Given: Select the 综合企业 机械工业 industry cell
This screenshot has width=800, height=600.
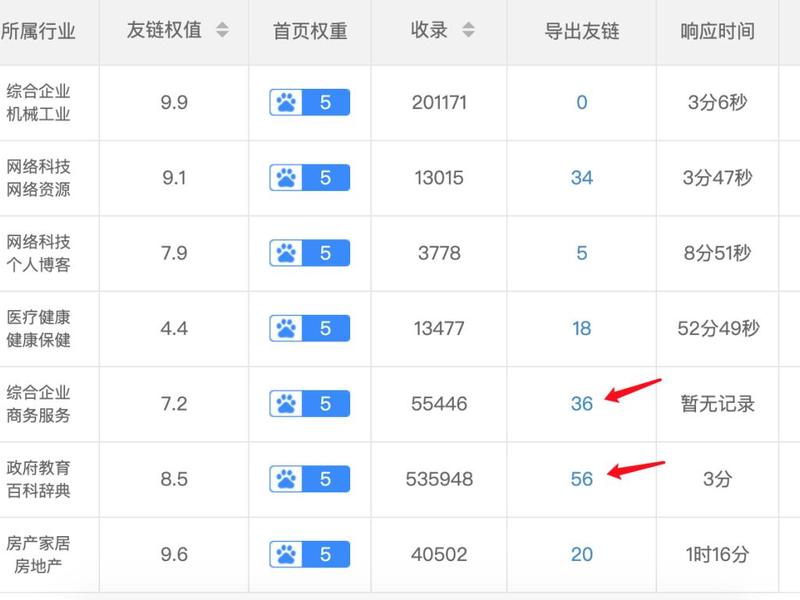Looking at the screenshot, I should 38,103.
